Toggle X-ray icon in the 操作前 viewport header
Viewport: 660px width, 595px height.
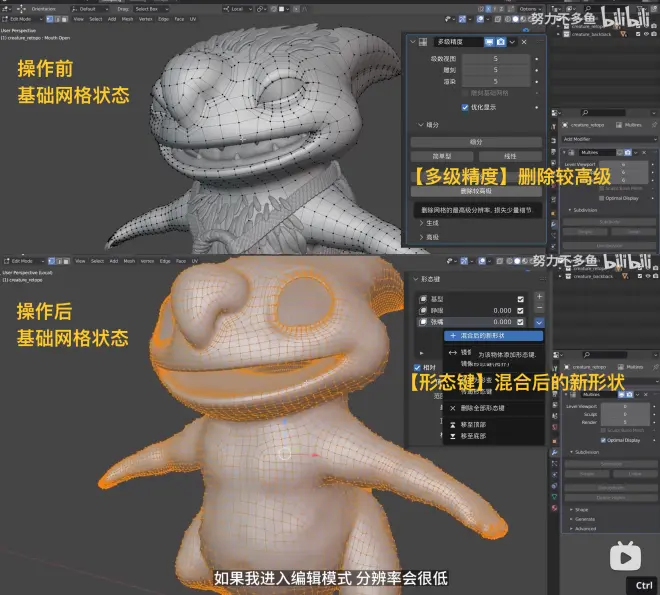pos(498,19)
